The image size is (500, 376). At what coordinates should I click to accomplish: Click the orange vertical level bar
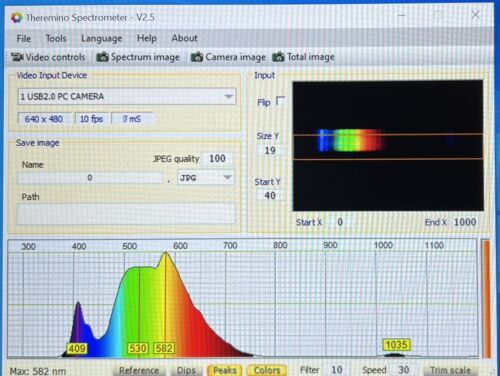[486, 299]
